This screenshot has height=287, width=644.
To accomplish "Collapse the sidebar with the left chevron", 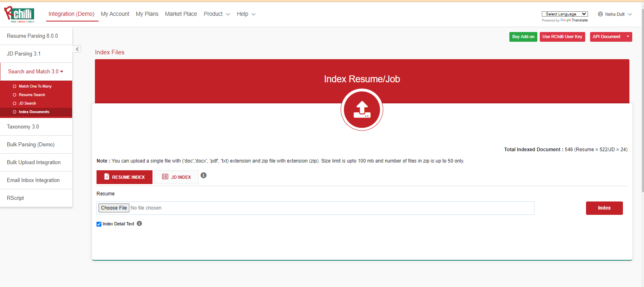I will (77, 49).
